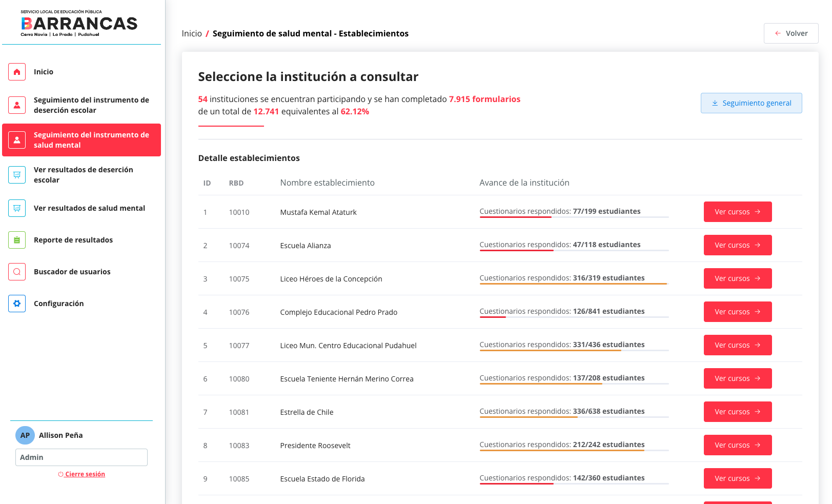Click the Ver resultados de salud mental icon
832x504 pixels.
(17, 208)
